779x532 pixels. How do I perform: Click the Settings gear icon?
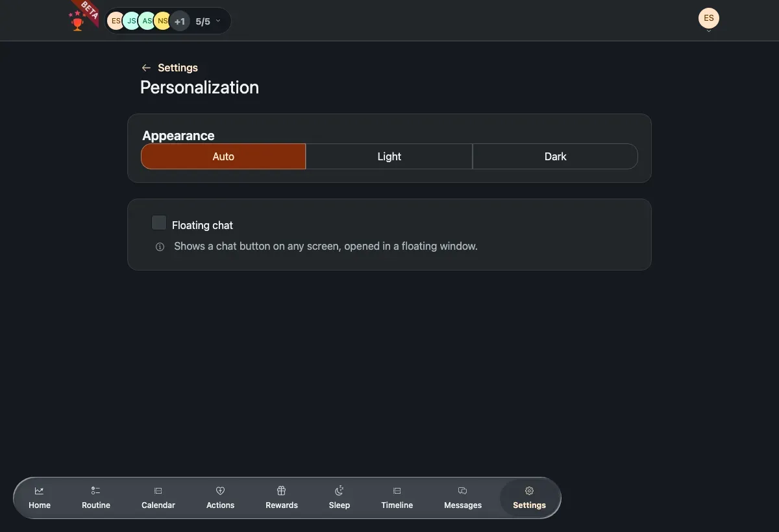point(529,491)
